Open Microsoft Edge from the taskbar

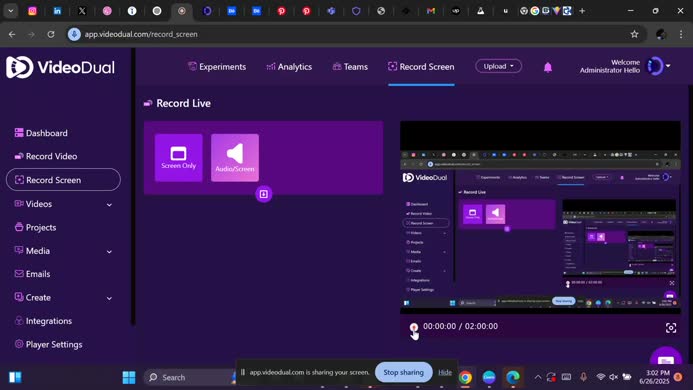pos(513,377)
